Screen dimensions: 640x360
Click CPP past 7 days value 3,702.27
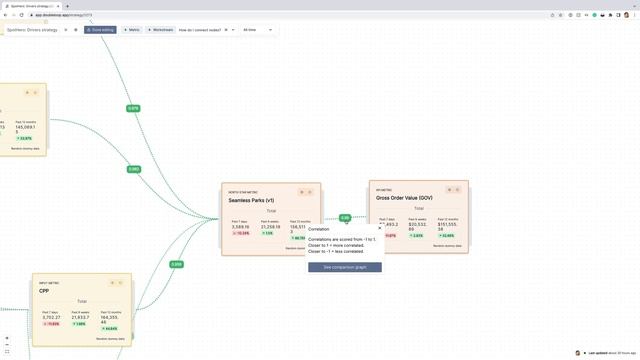[51, 318]
